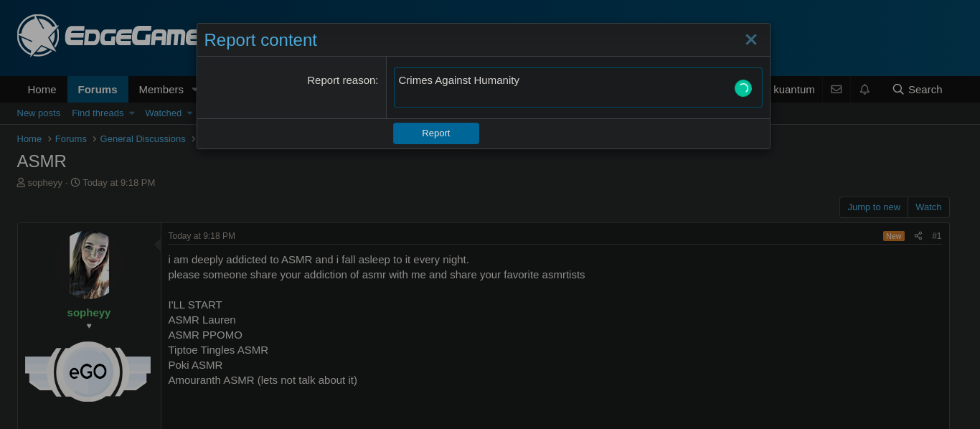980x429 pixels.
Task: Click the #1 post number link
Action: [x=936, y=236]
